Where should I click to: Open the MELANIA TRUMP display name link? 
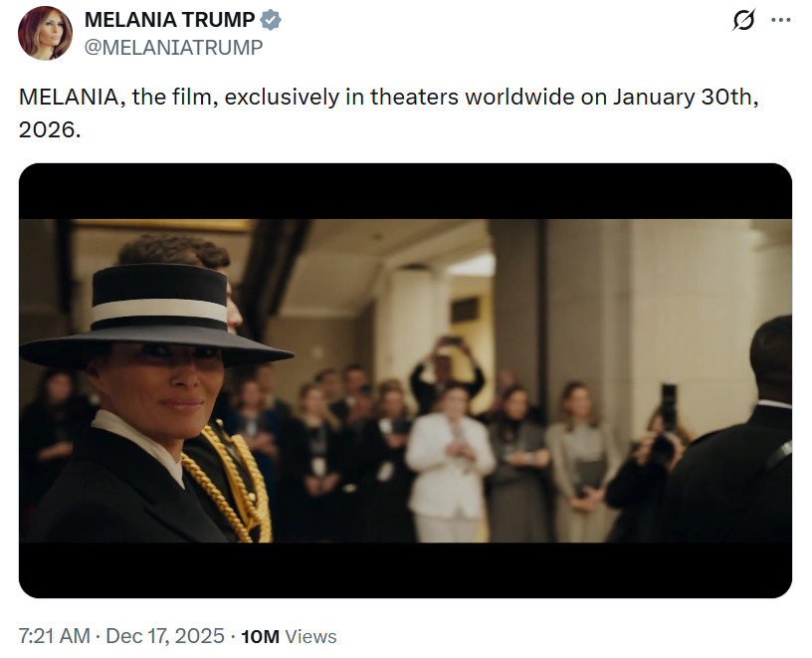(x=169, y=20)
